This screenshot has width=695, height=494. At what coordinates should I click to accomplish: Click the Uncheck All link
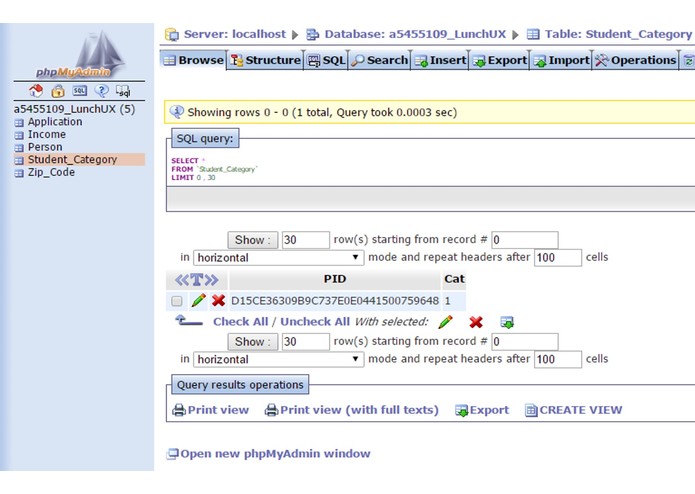coord(315,322)
